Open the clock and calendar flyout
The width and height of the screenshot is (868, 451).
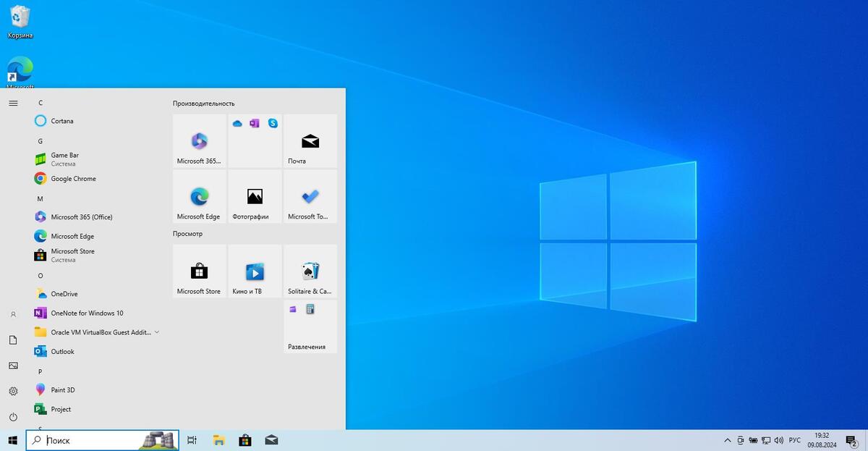[x=822, y=440]
